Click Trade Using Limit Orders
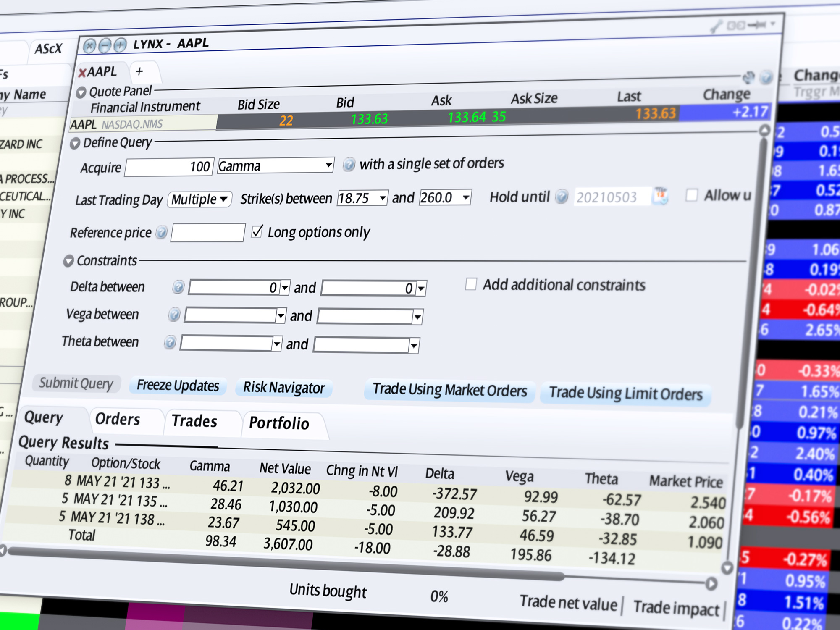 pos(626,394)
